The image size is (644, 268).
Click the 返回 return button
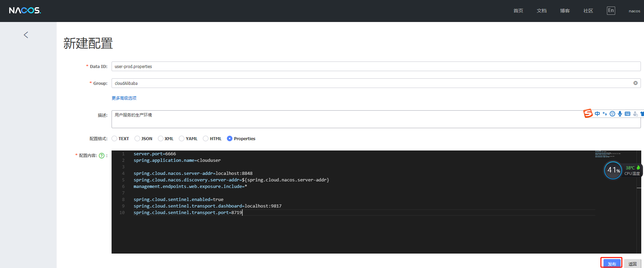tap(633, 264)
